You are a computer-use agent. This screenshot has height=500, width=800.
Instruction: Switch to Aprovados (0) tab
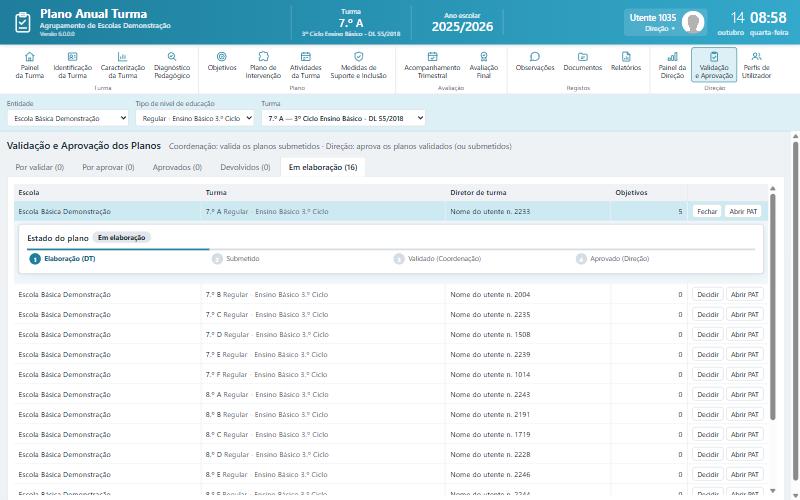click(177, 167)
